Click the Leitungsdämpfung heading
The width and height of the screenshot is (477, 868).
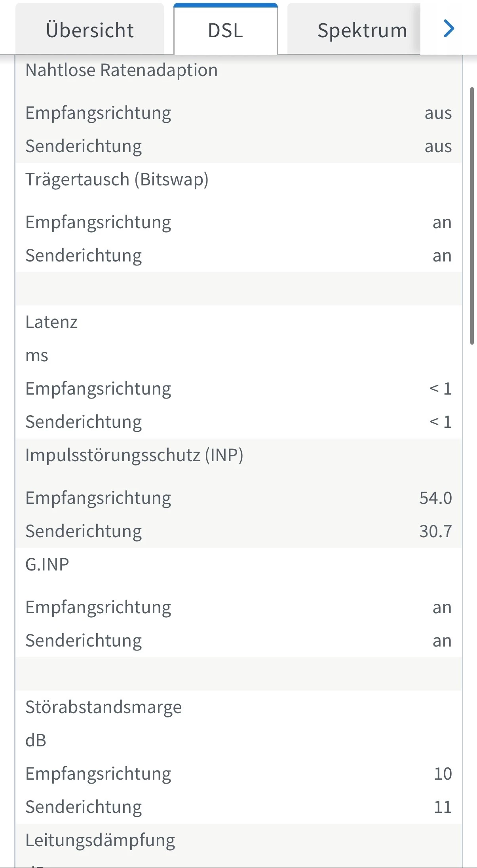coord(100,840)
